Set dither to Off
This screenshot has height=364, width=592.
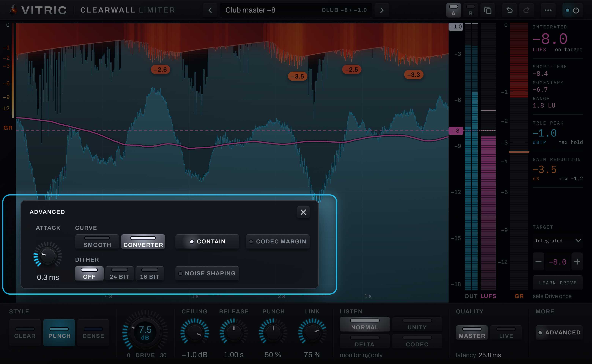pos(89,274)
